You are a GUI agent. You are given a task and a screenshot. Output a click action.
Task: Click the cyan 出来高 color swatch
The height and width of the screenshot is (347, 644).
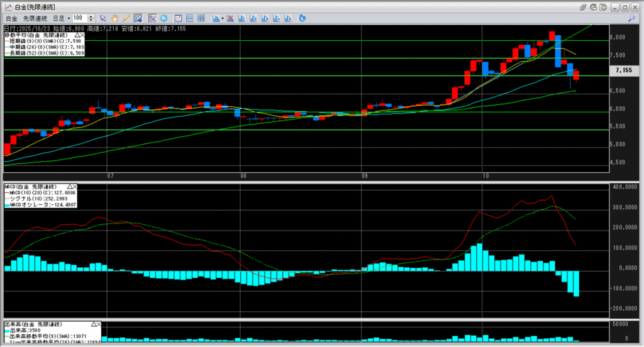coord(6,329)
